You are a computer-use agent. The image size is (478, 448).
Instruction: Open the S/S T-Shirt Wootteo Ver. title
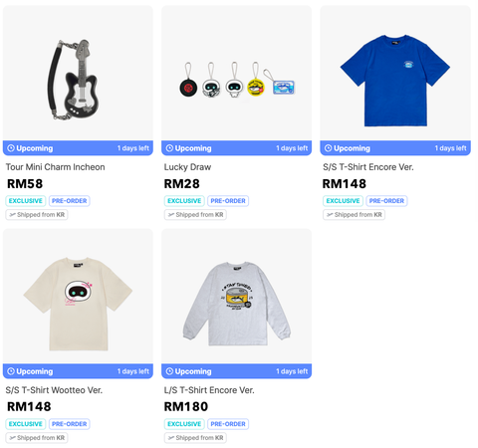pos(54,390)
